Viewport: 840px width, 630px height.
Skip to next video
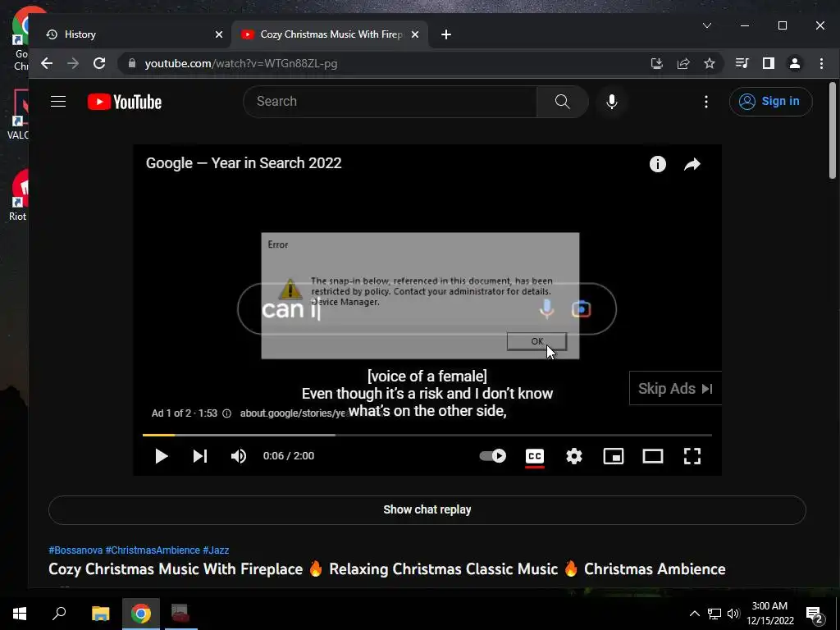coord(200,456)
